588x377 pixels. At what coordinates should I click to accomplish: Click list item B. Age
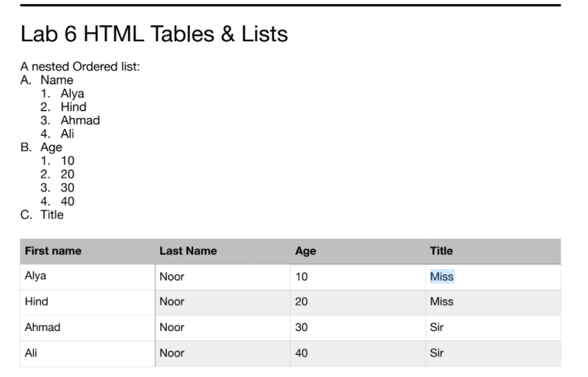(41, 147)
